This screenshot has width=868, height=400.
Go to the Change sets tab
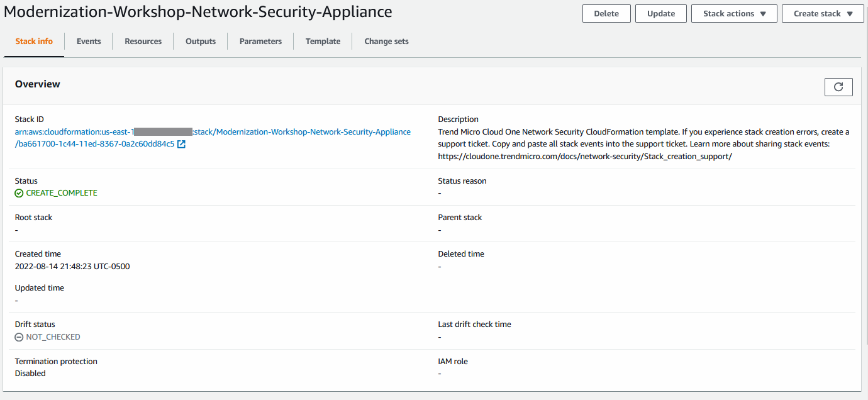click(x=386, y=42)
